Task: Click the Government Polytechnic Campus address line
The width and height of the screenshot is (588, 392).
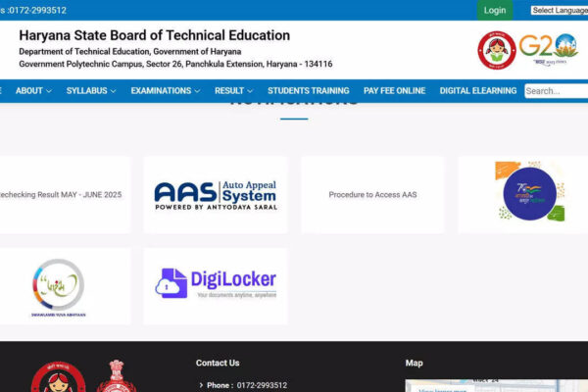Action: pyautogui.click(x=175, y=64)
